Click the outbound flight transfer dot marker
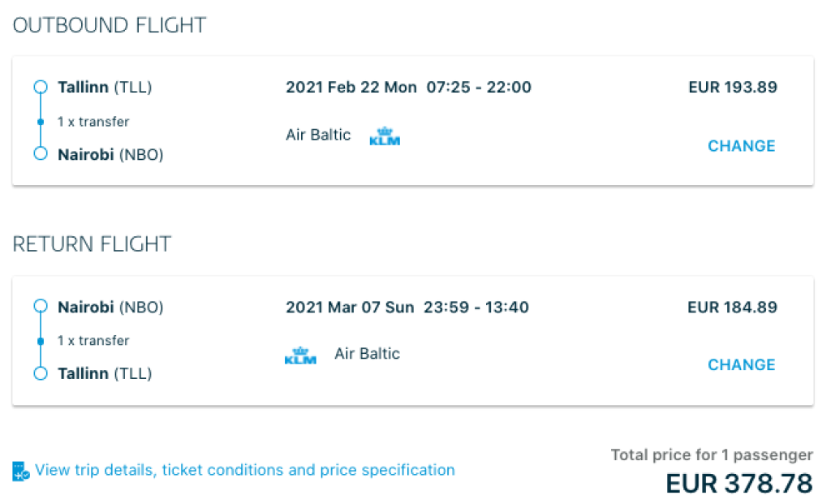Viewport: 831px width, 504px height. click(41, 122)
